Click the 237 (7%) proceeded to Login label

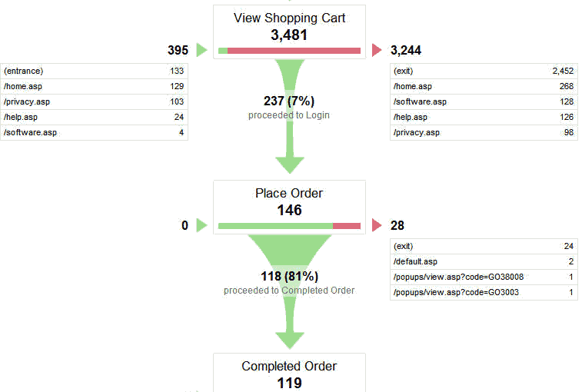(289, 107)
